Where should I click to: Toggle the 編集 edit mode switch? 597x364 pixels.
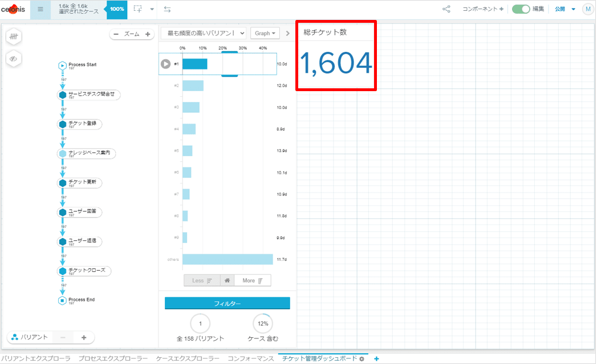coord(521,9)
